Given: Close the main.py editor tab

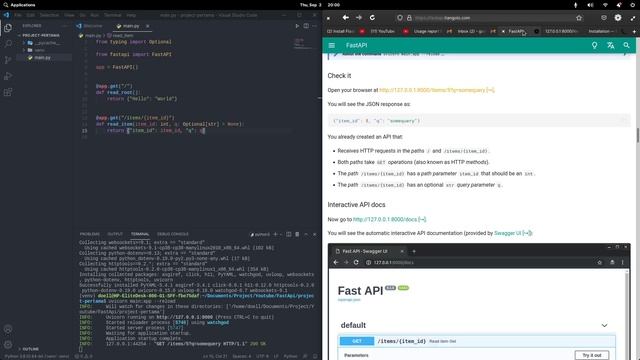Looking at the screenshot, I should [x=147, y=26].
